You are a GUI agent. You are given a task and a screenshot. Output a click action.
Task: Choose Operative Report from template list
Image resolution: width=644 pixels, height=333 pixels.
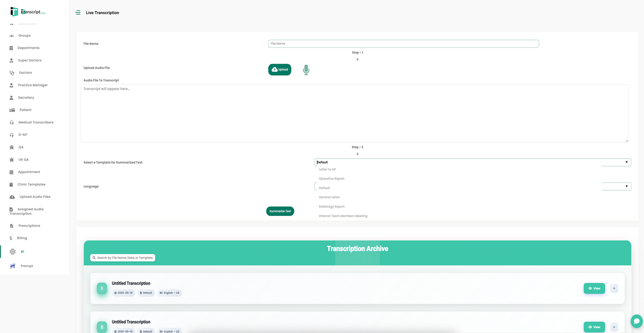click(331, 179)
